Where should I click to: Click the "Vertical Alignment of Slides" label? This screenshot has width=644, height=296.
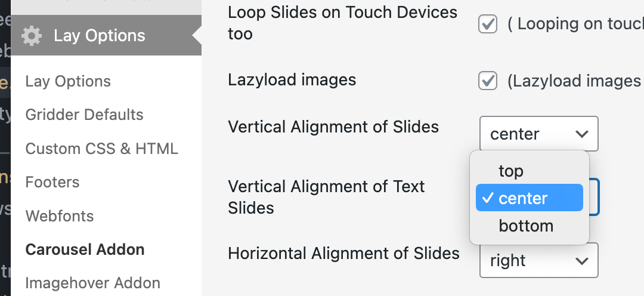[333, 127]
